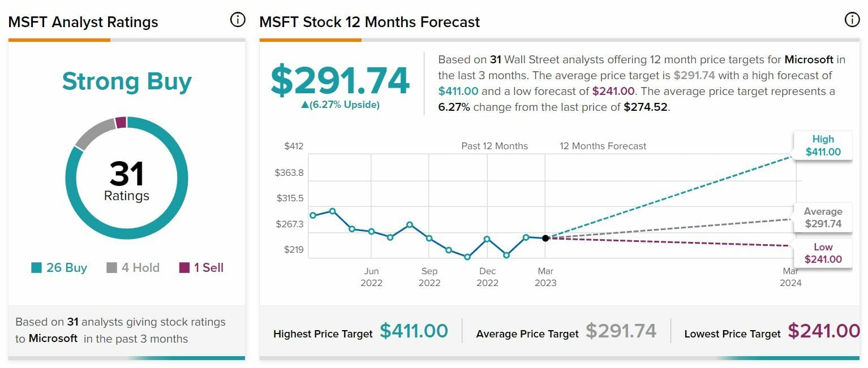Select the High $411.00 forecast tag
The width and height of the screenshot is (868, 368).
823,145
